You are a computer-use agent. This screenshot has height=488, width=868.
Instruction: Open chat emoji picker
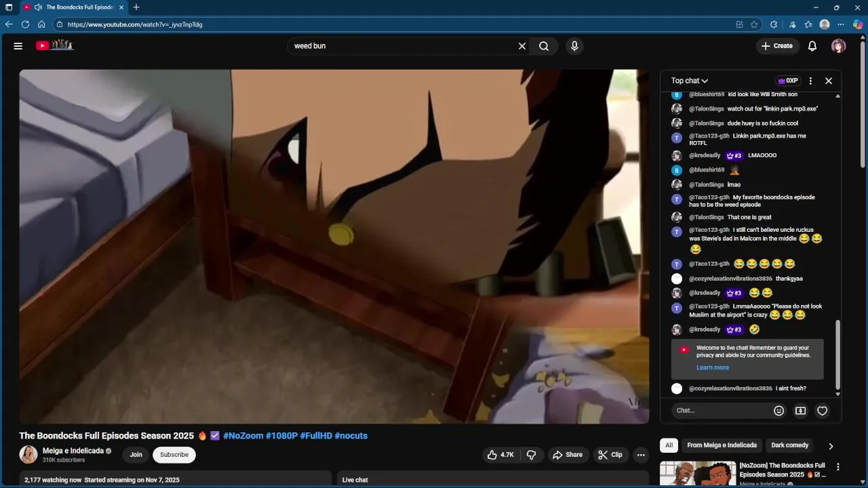(779, 411)
